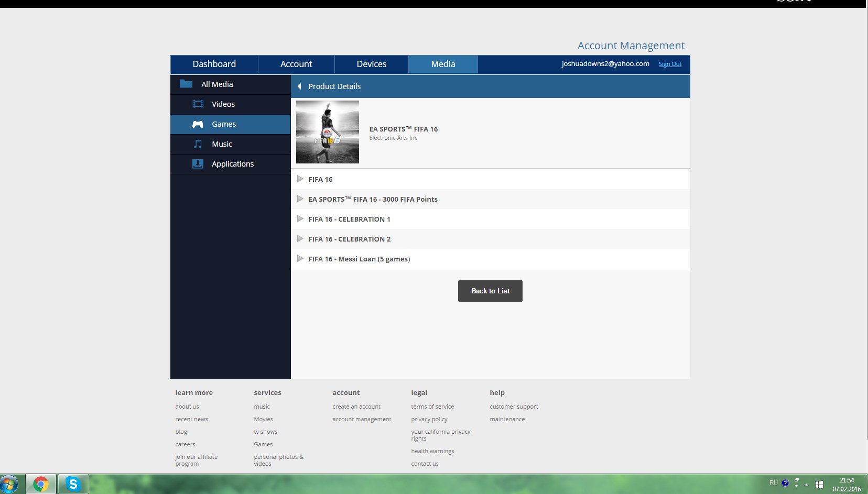The height and width of the screenshot is (494, 868).
Task: Click the Games controller icon
Action: tap(198, 124)
